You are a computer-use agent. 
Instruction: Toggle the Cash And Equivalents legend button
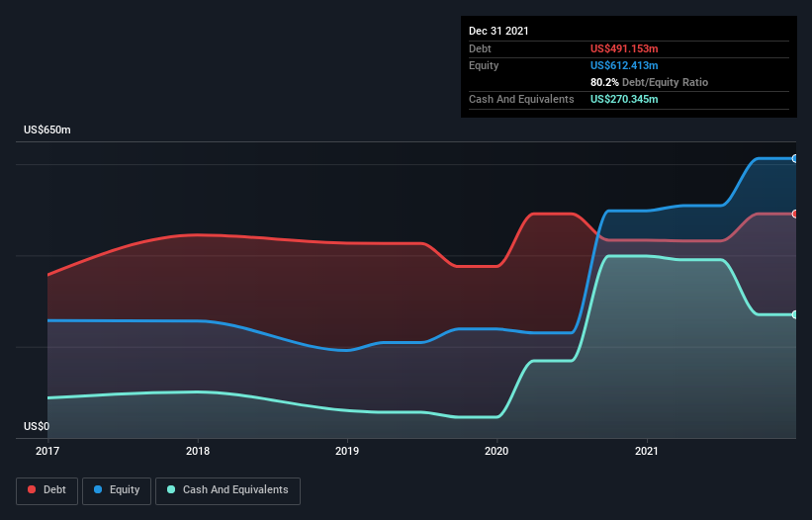click(x=227, y=490)
